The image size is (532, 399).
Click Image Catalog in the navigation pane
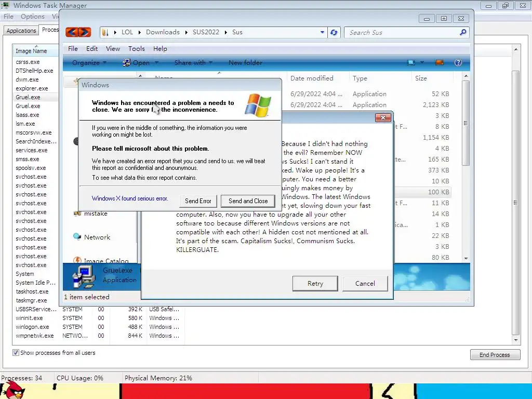tap(106, 261)
